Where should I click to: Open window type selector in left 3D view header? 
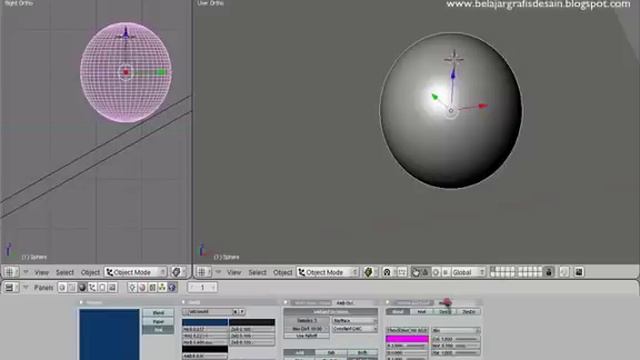(x=11, y=272)
